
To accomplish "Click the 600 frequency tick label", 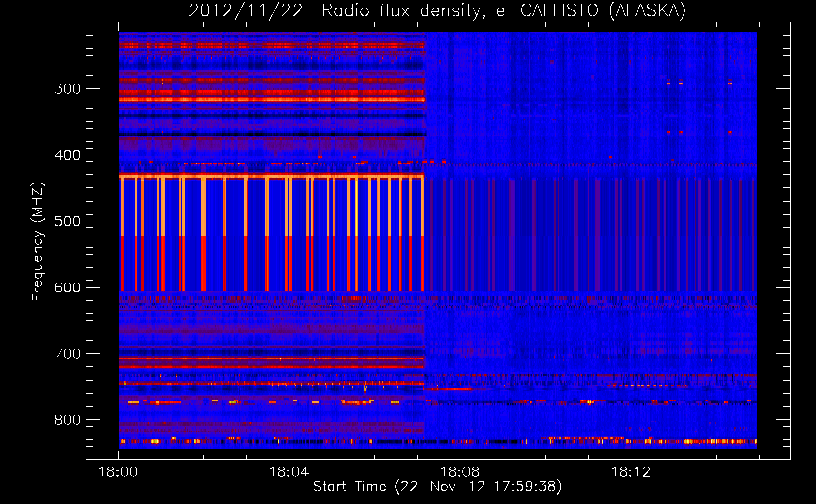I will [x=68, y=288].
